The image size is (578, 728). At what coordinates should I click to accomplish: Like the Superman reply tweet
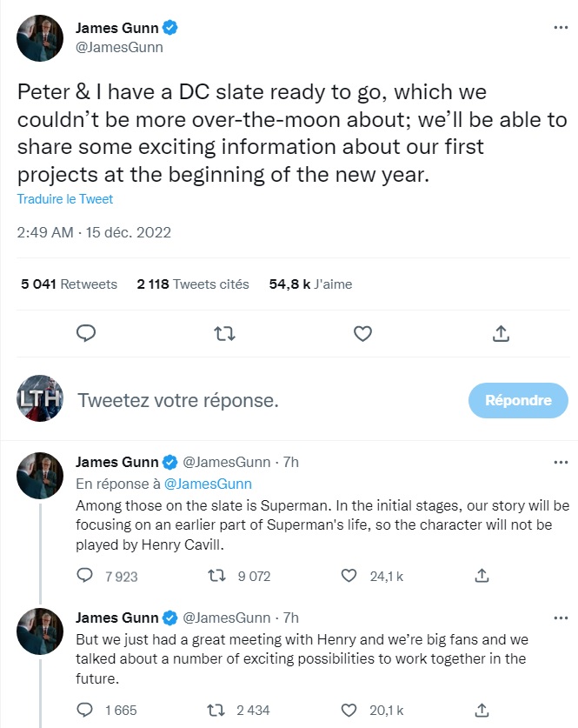click(349, 576)
